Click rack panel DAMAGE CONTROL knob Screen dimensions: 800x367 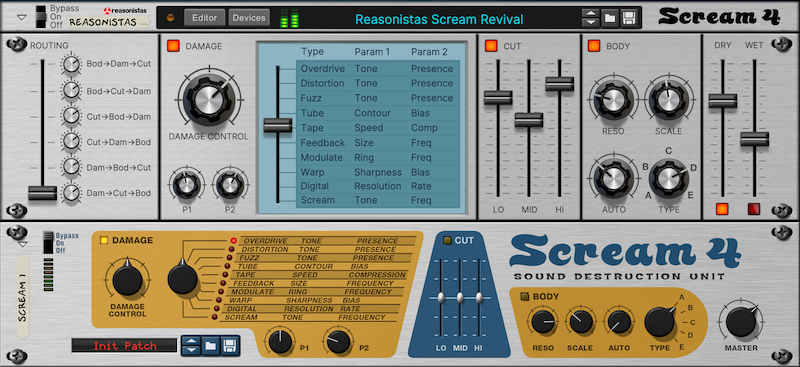127,280
